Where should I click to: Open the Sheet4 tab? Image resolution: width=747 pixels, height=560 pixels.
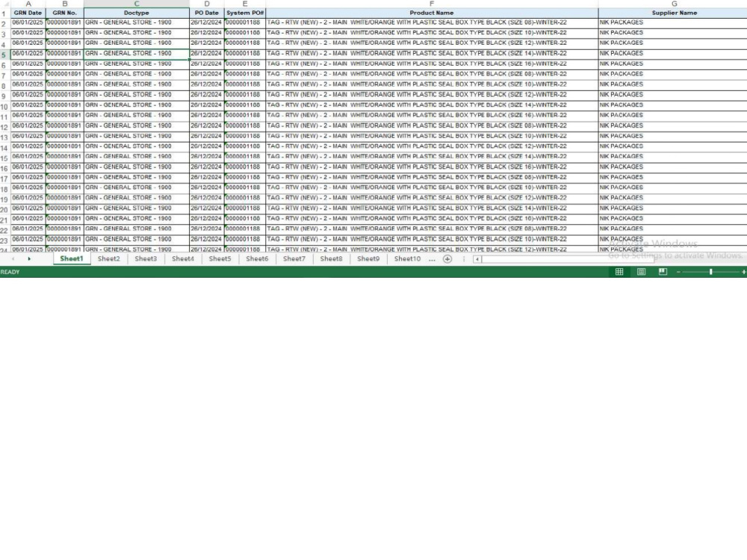[183, 258]
